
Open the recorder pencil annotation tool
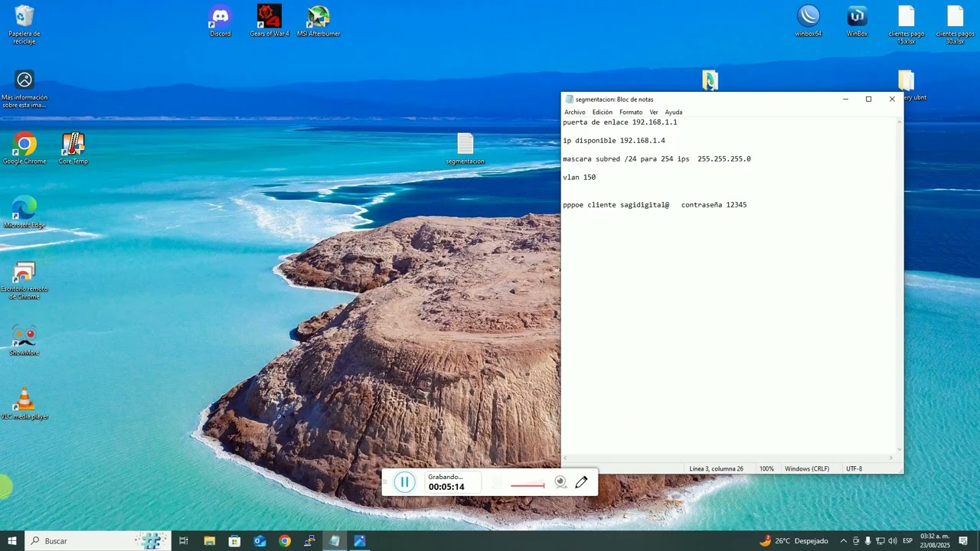581,482
